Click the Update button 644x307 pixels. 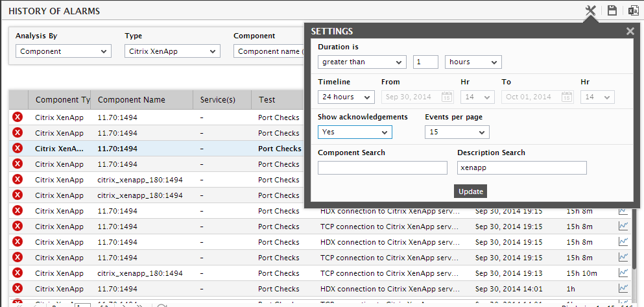click(x=470, y=191)
